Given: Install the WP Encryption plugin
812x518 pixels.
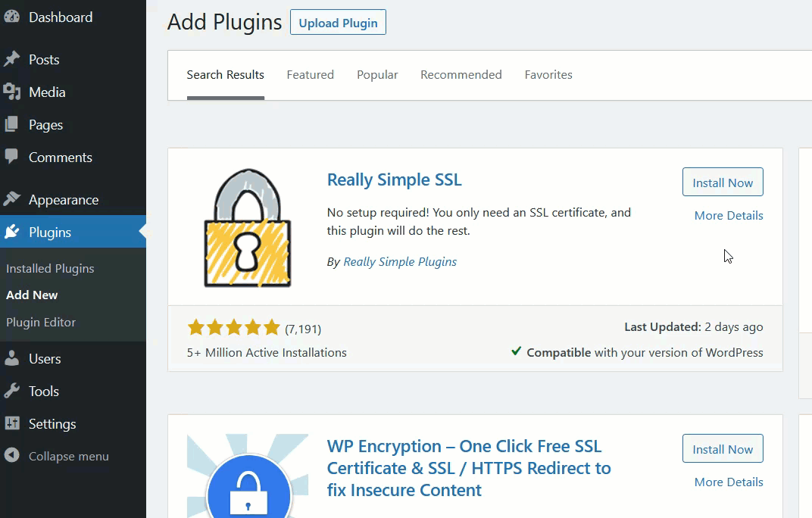Looking at the screenshot, I should 723,449.
